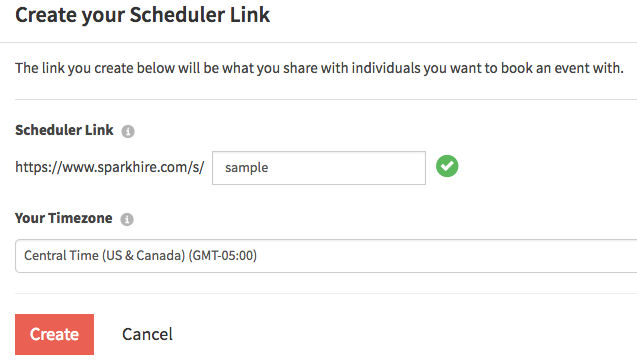
Task: Click the green checkmark validation icon
Action: coord(447,166)
